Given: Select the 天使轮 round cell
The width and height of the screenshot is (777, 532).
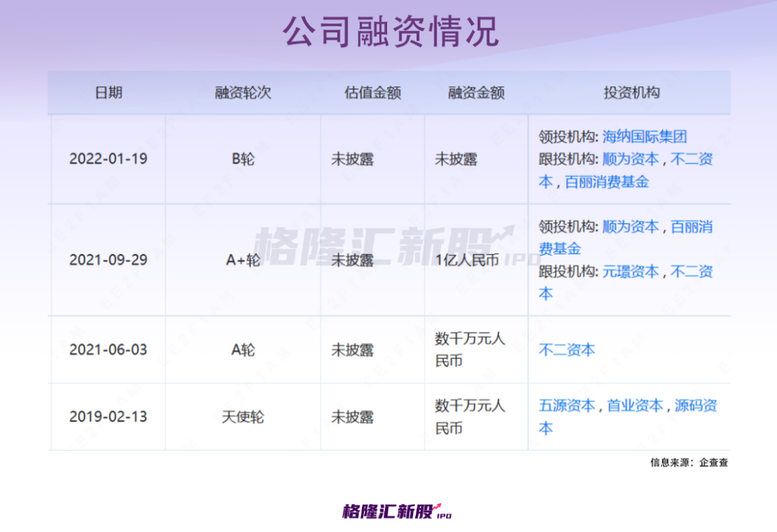Looking at the screenshot, I should coord(243,417).
